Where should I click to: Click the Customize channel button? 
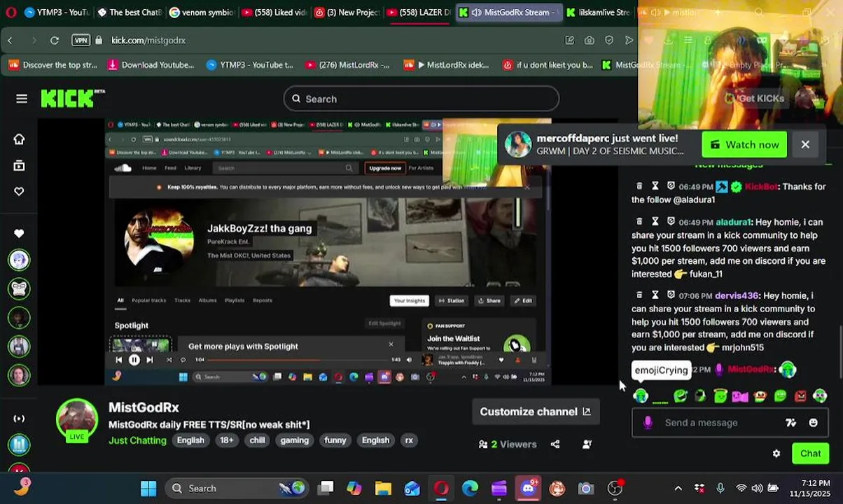tap(536, 412)
